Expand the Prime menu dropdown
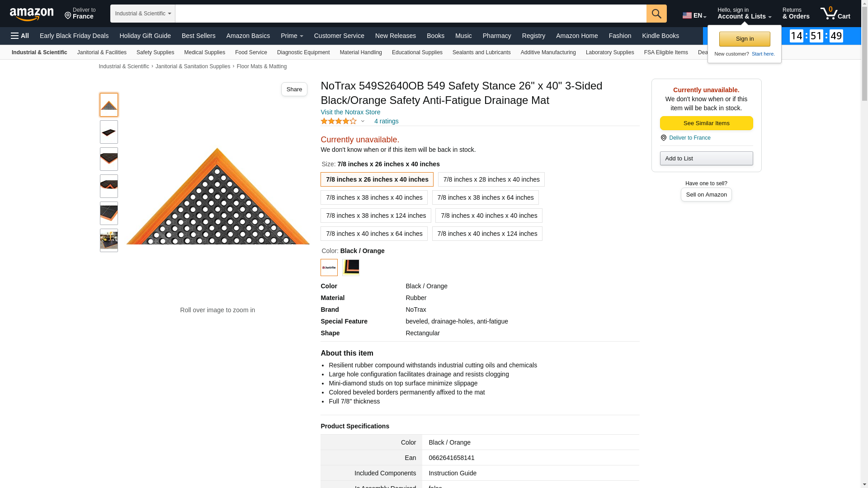Screen dimensions: 868x488 [292, 36]
